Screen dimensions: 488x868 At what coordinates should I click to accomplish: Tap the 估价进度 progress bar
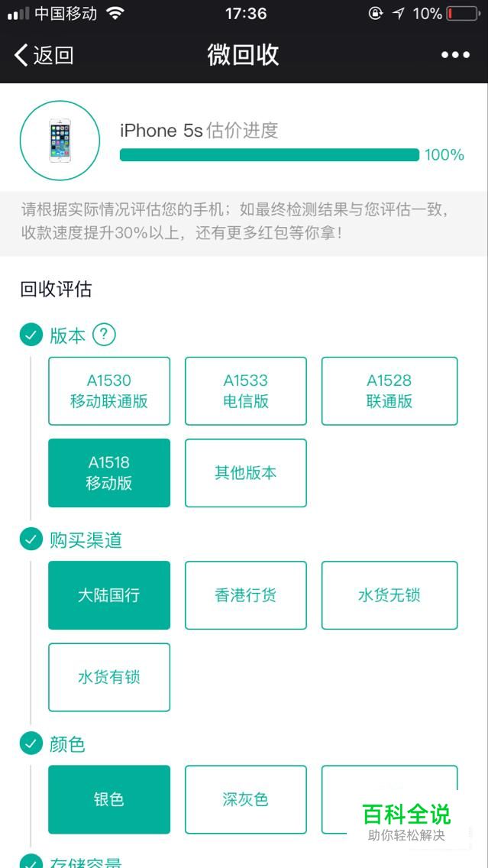(269, 155)
